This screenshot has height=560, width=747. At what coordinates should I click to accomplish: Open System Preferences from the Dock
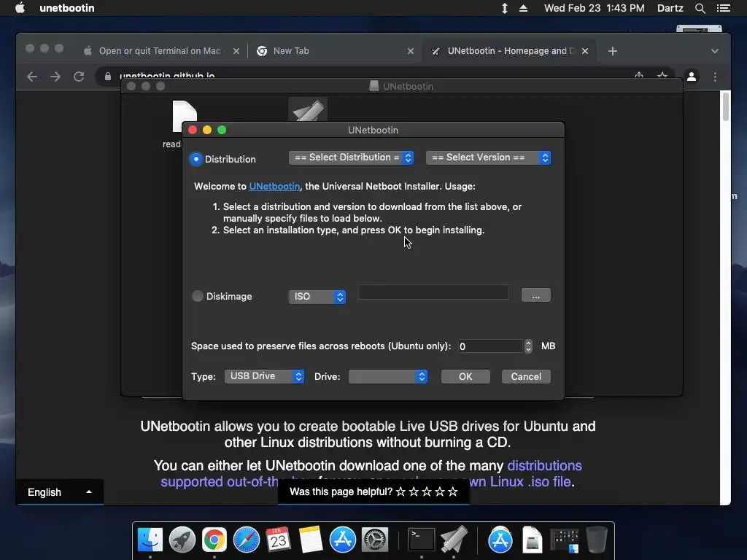pos(375,540)
